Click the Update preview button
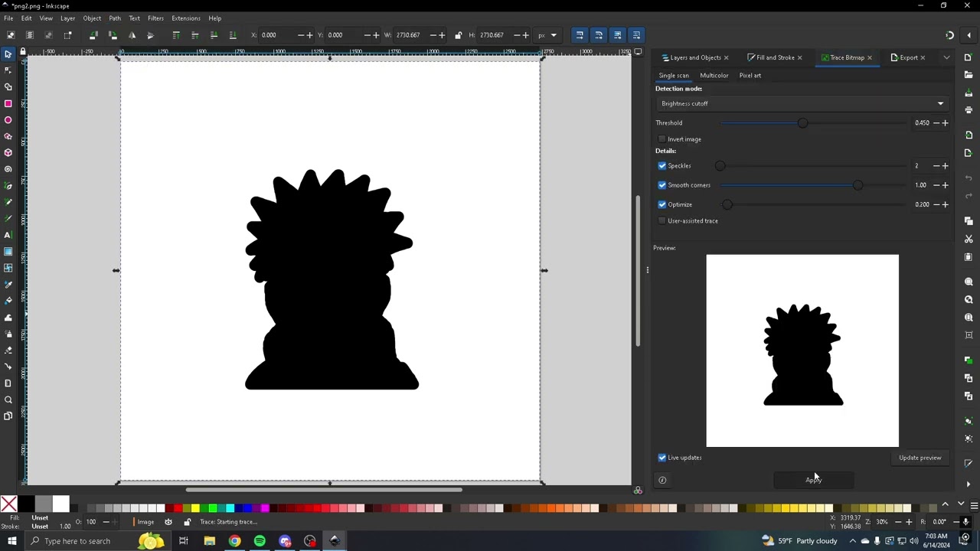980x551 pixels. [x=920, y=458]
